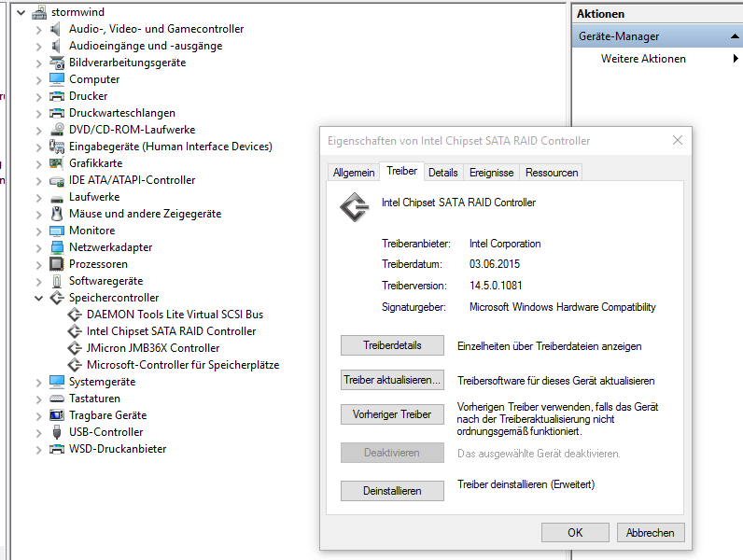Roll back with Vorheriger Treiber button
Viewport: 743px width, 560px height.
pos(392,414)
